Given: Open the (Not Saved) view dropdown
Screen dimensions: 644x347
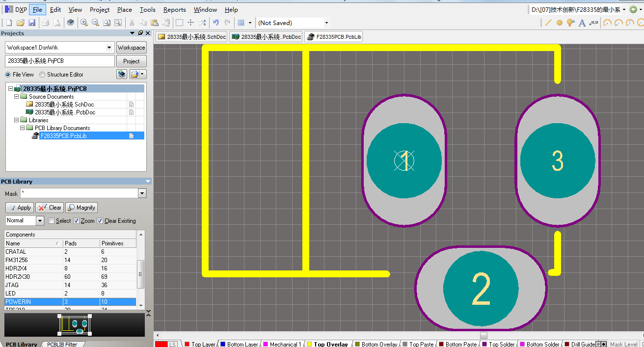Looking at the screenshot, I should (326, 23).
